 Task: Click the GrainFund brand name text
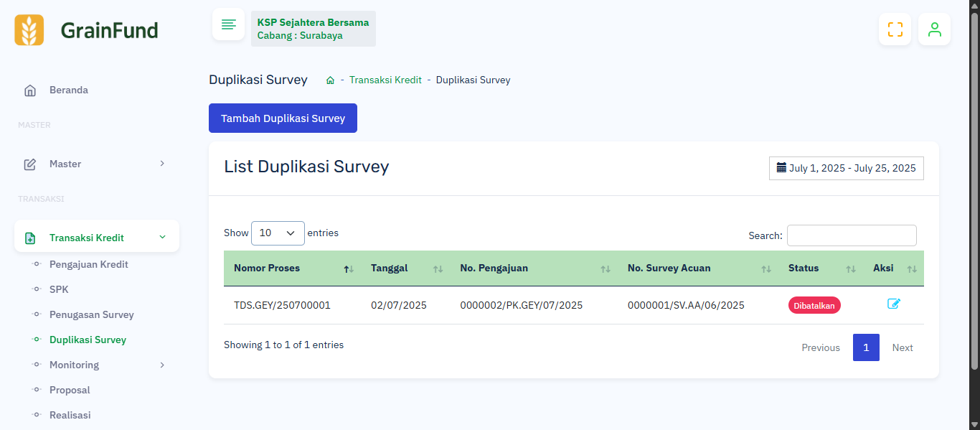[110, 30]
